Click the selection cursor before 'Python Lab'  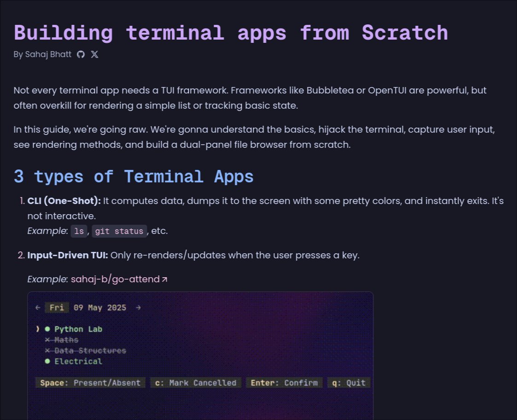(x=38, y=329)
